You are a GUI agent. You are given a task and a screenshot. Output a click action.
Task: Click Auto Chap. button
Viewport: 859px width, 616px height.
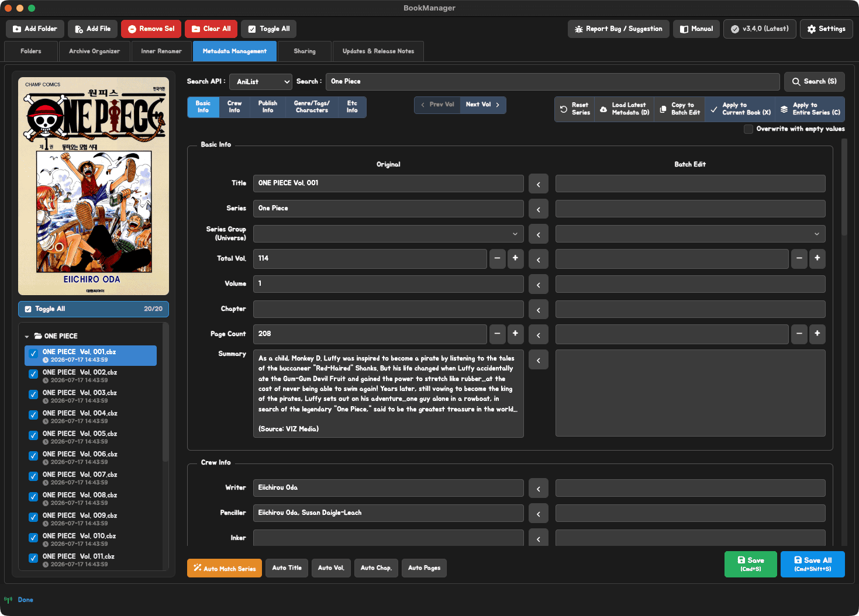(376, 568)
